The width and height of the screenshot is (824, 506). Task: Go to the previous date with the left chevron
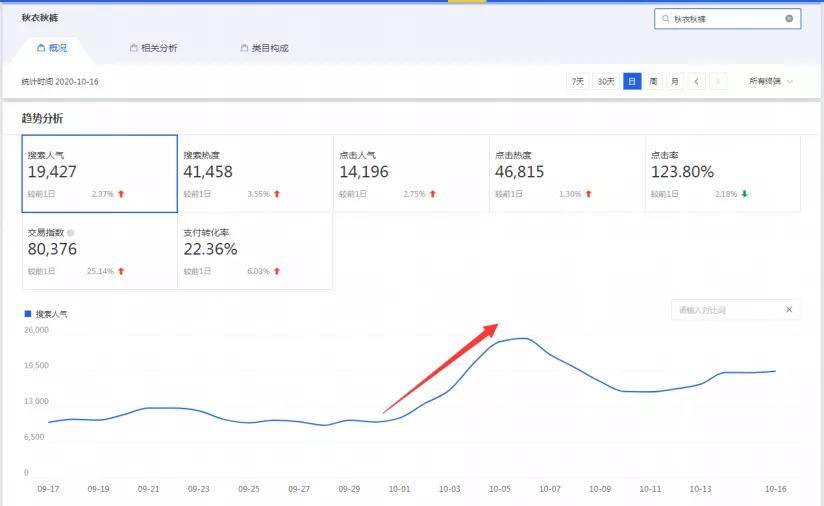pyautogui.click(x=696, y=81)
